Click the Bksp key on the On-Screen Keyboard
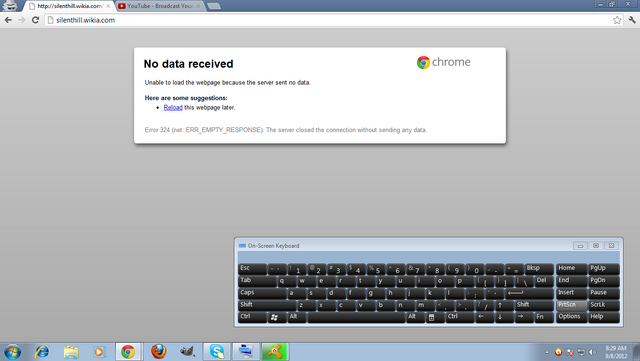Viewport: 640px width, 361px height. [539, 269]
